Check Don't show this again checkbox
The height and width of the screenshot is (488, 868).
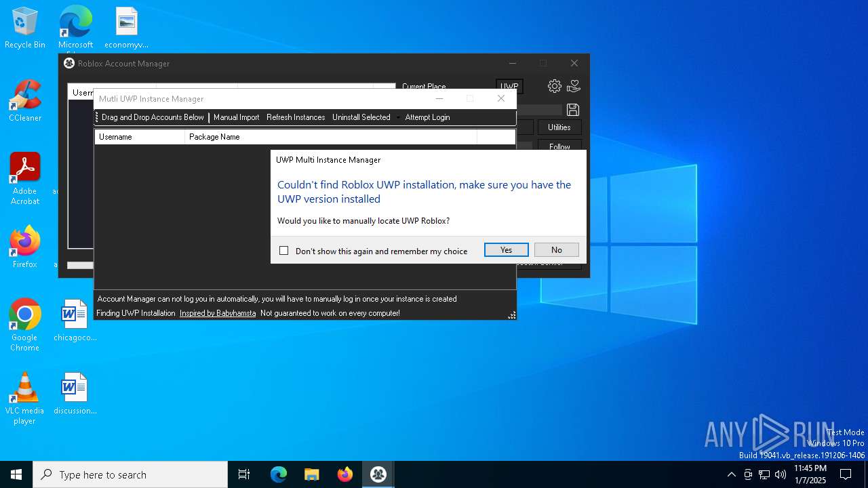(284, 251)
